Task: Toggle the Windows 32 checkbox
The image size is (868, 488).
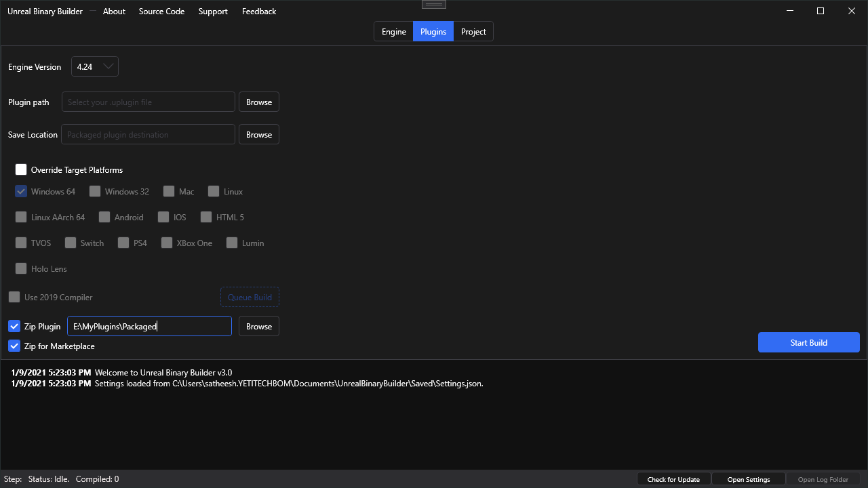Action: click(95, 191)
